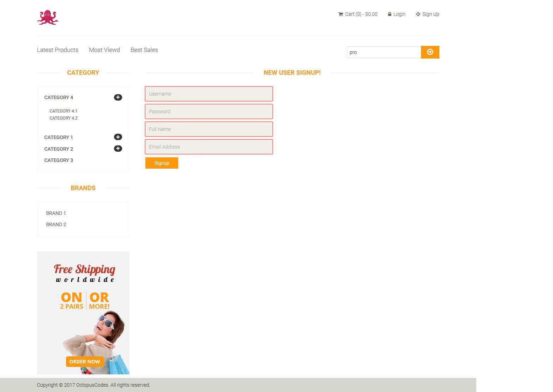
Task: Click the plus icon next to CATEGORY 2
Action: coord(118,149)
